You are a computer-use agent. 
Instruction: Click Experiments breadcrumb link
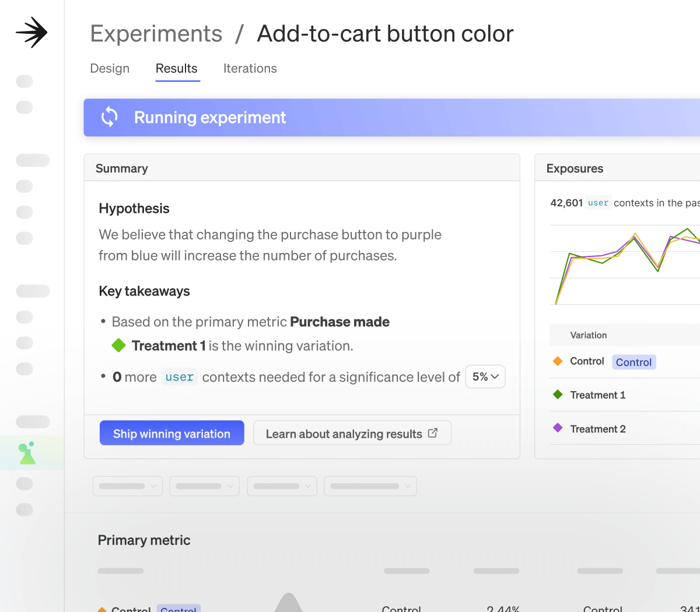click(156, 34)
